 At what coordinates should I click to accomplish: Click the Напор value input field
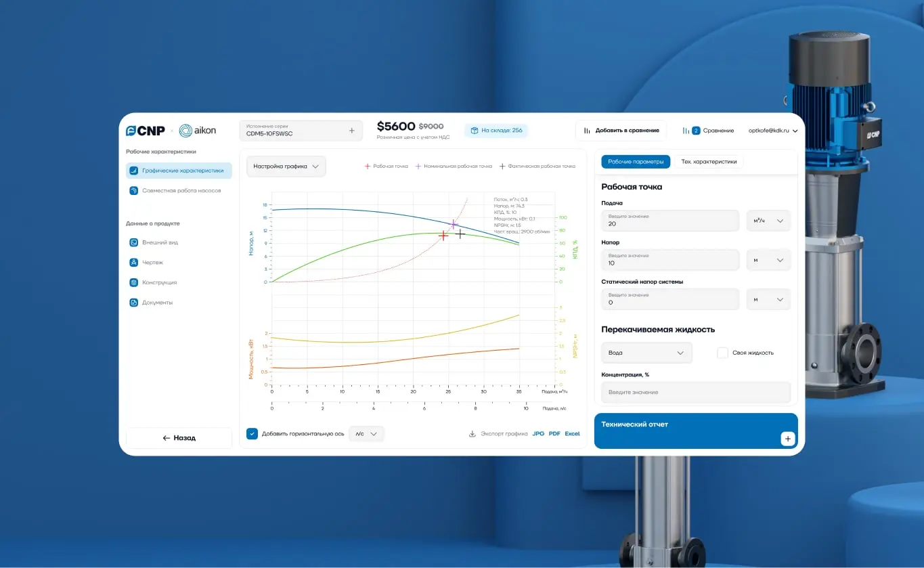coord(670,260)
